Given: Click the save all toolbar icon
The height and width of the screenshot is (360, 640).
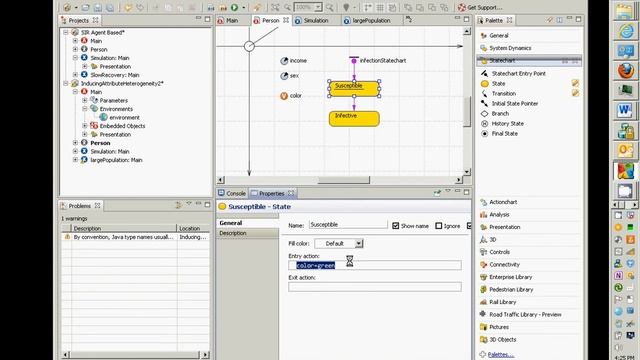Looking at the screenshot, I should [110, 7].
